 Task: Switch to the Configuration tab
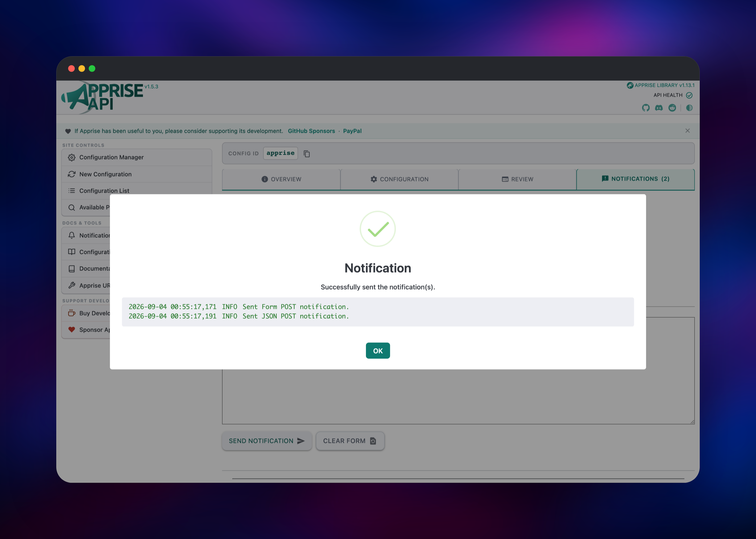[x=399, y=179]
